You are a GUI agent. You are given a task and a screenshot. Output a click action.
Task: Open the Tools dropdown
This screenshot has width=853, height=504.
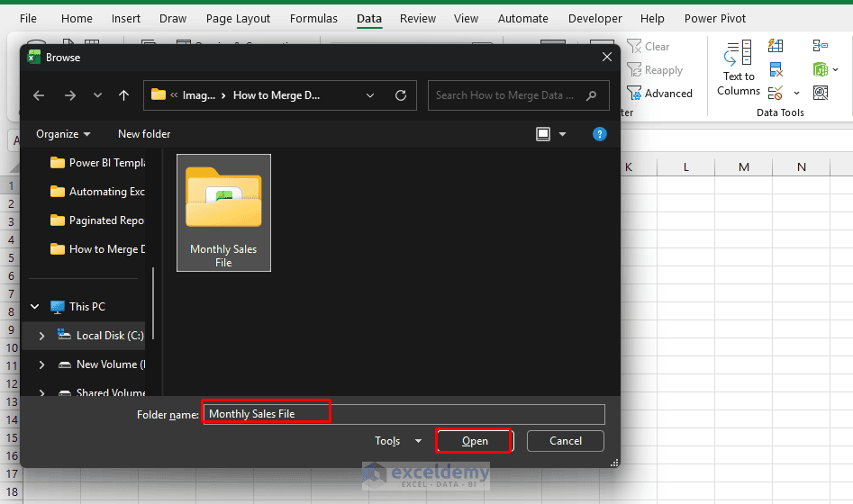398,441
